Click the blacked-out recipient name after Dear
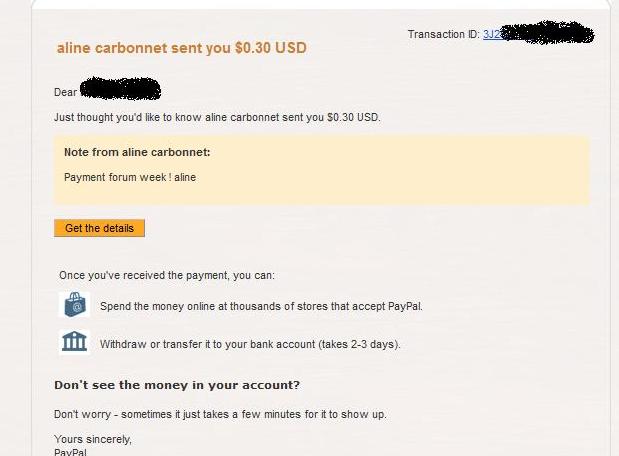The image size is (619, 456). pyautogui.click(x=120, y=88)
